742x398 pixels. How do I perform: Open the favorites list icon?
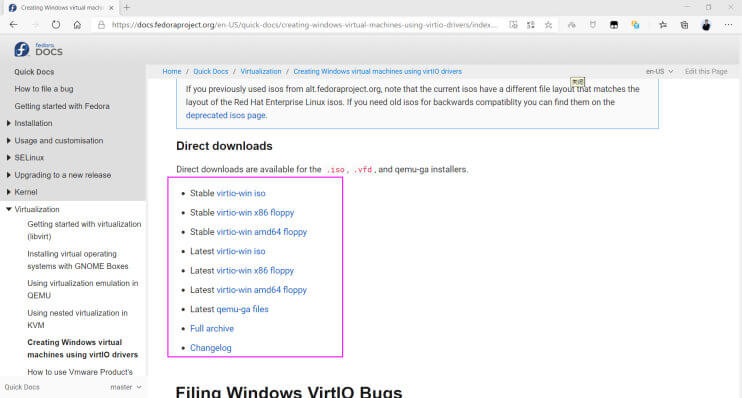coord(663,25)
